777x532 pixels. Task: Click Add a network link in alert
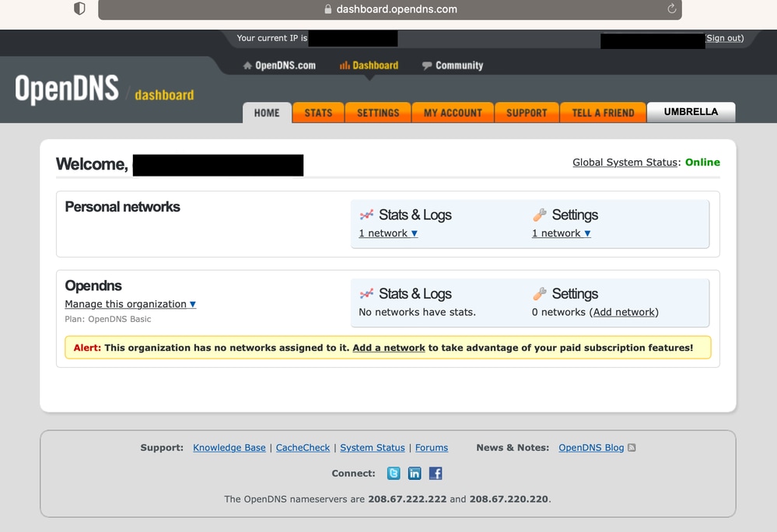point(389,348)
